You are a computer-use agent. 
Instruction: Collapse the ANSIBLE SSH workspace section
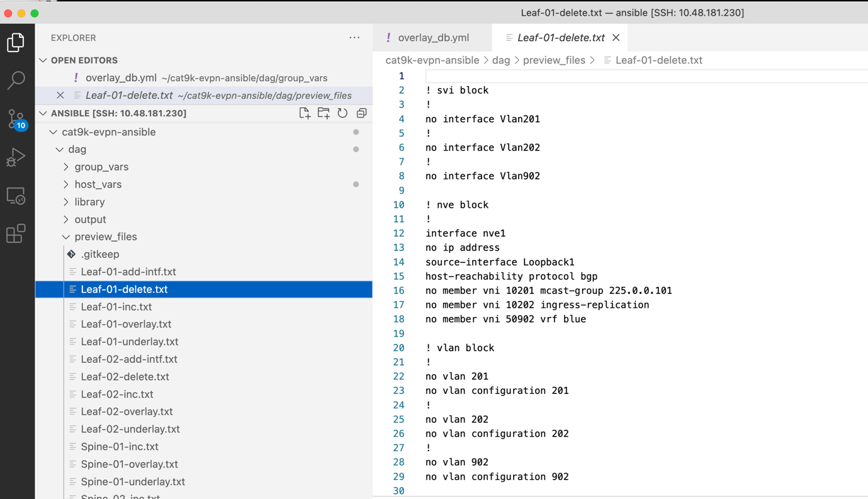[43, 113]
